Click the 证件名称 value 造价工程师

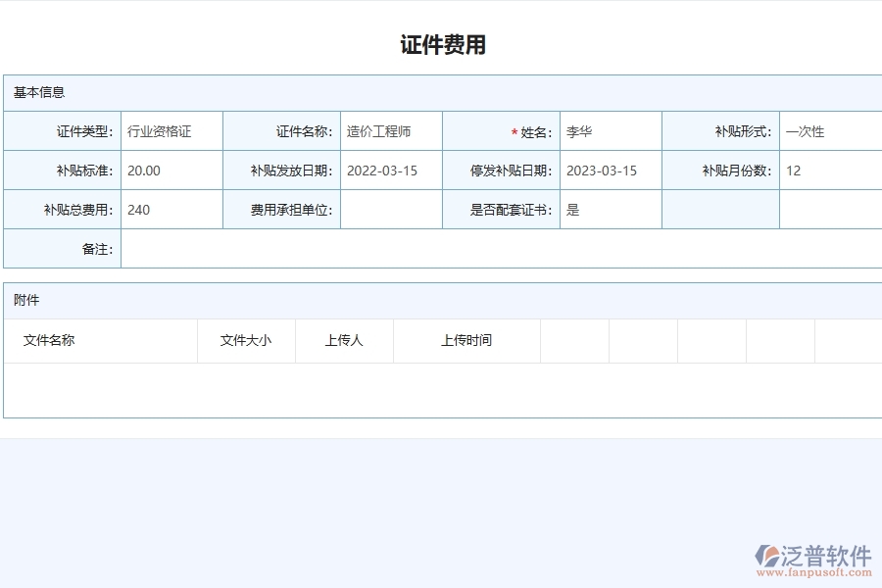point(380,130)
